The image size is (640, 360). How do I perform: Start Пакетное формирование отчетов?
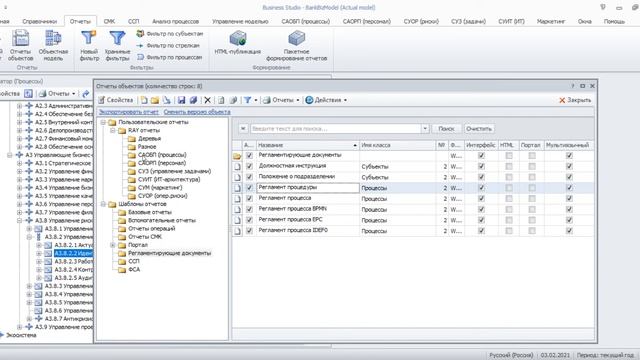coord(297,46)
